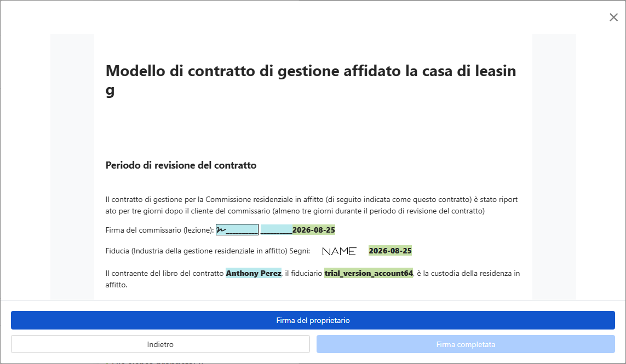Click the paragraph starting Il contratto di gestione
Viewport: 626px width, 364px height.
point(312,205)
